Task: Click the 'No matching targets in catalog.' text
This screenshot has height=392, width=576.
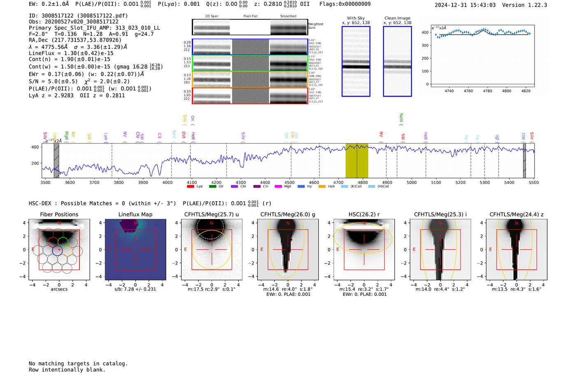Action: point(78,364)
